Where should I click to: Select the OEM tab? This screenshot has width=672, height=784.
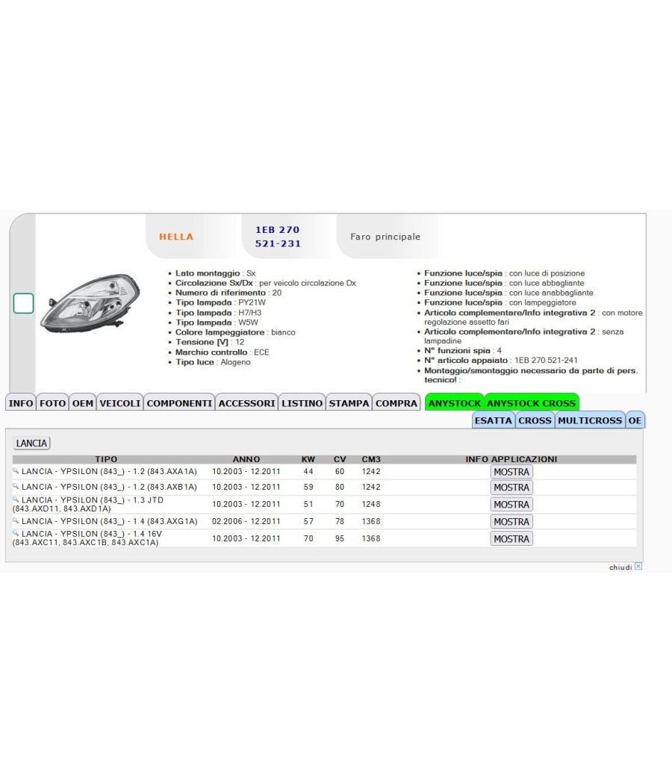pyautogui.click(x=82, y=403)
